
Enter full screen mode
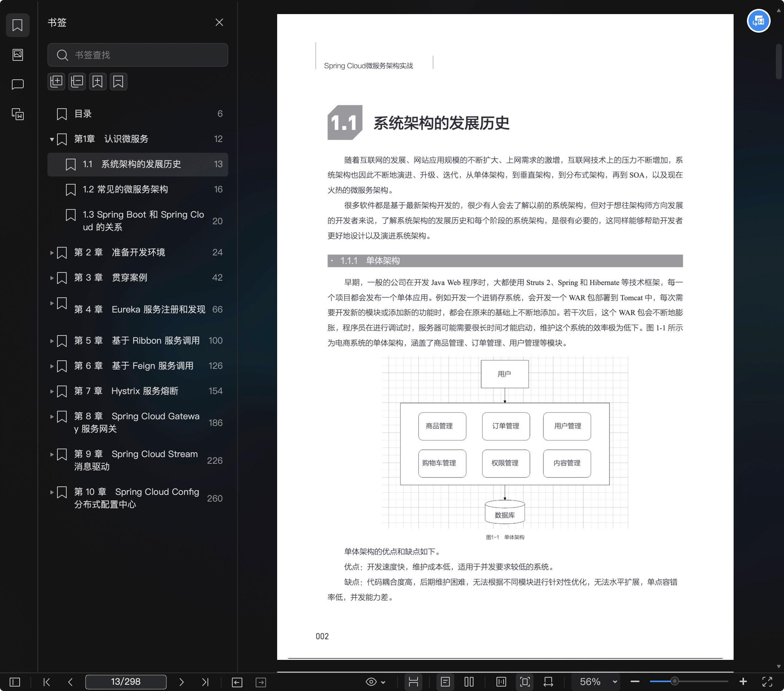pyautogui.click(x=767, y=682)
